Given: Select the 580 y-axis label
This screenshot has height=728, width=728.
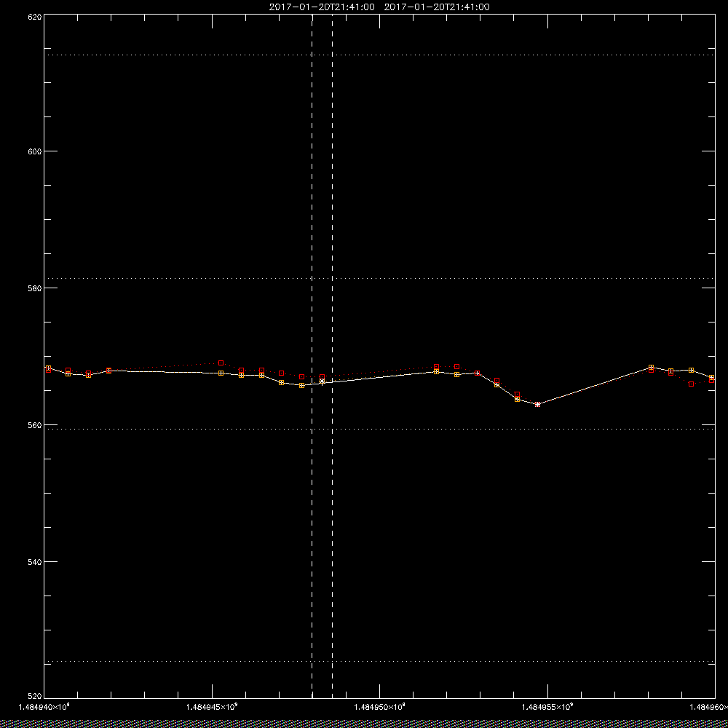Looking at the screenshot, I should (35, 288).
